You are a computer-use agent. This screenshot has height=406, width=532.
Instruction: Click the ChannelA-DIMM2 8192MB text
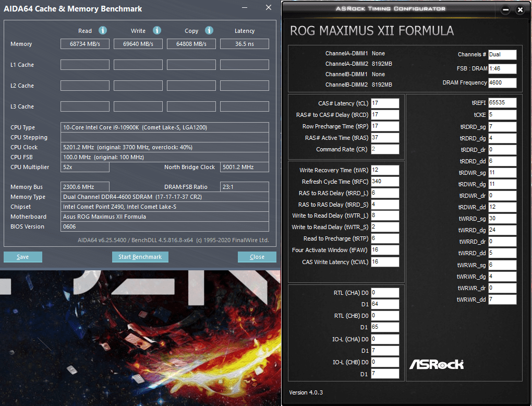(359, 64)
